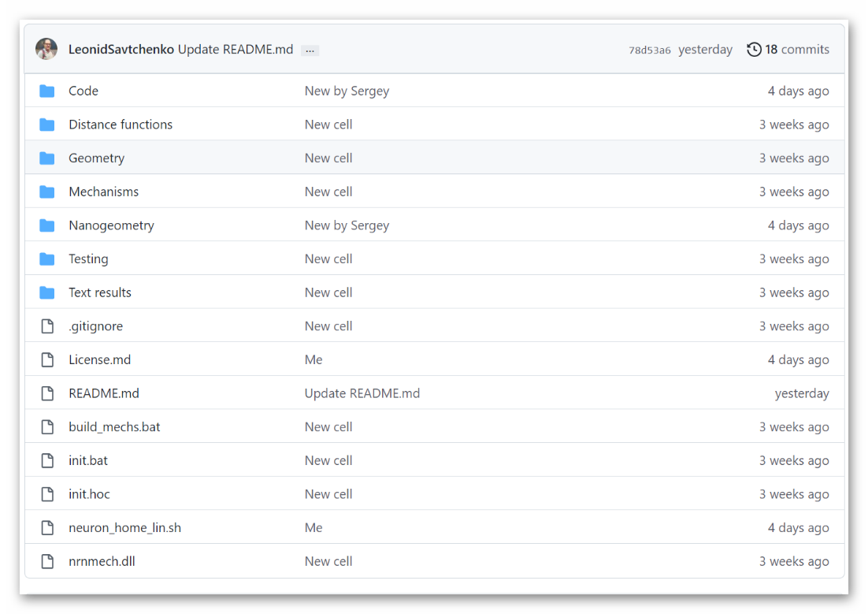Click the Nanogeometry folder icon
Viewport: 868px width, 614px height.
click(47, 225)
